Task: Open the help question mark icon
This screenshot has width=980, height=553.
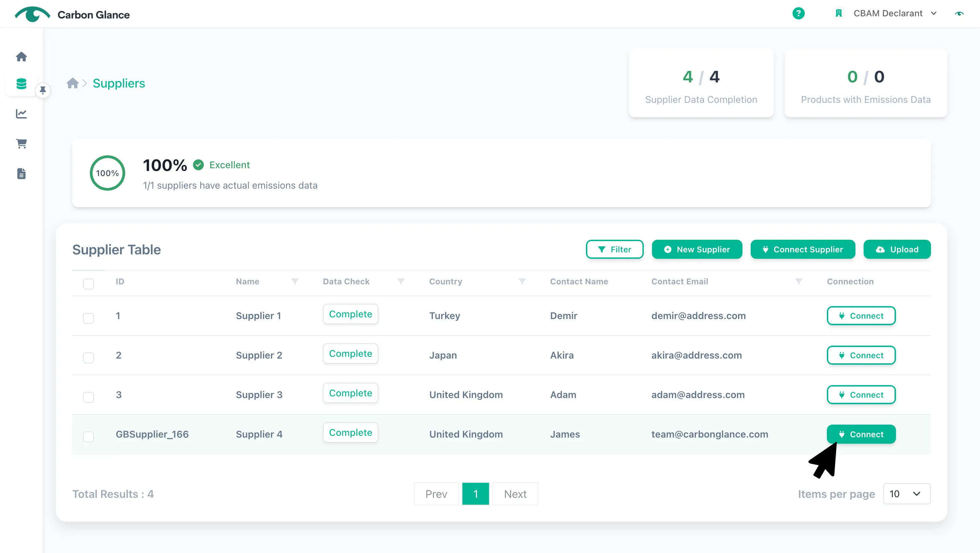Action: point(798,13)
